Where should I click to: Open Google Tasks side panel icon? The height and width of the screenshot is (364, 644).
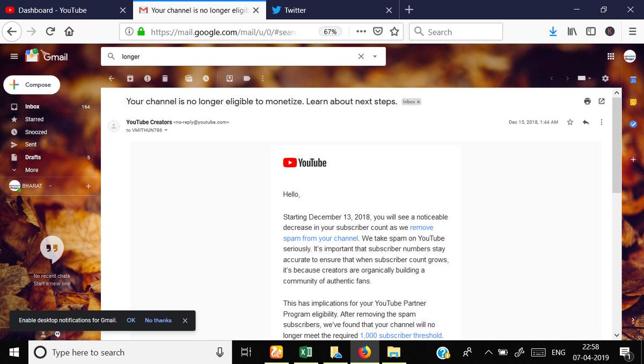click(x=633, y=124)
